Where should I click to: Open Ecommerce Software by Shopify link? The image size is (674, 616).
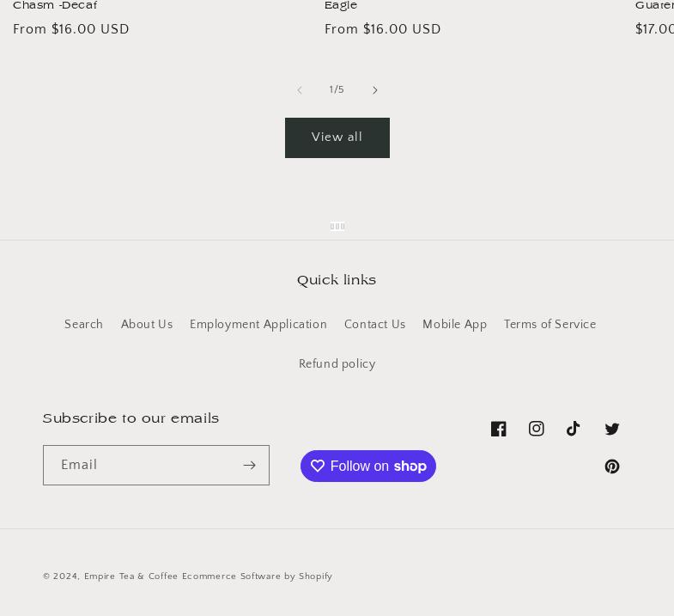pyautogui.click(x=257, y=576)
